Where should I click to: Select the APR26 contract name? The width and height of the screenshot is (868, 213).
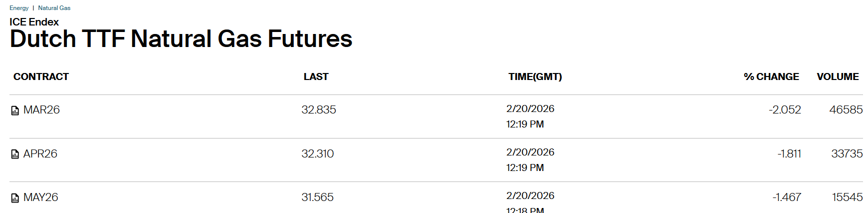(x=40, y=153)
